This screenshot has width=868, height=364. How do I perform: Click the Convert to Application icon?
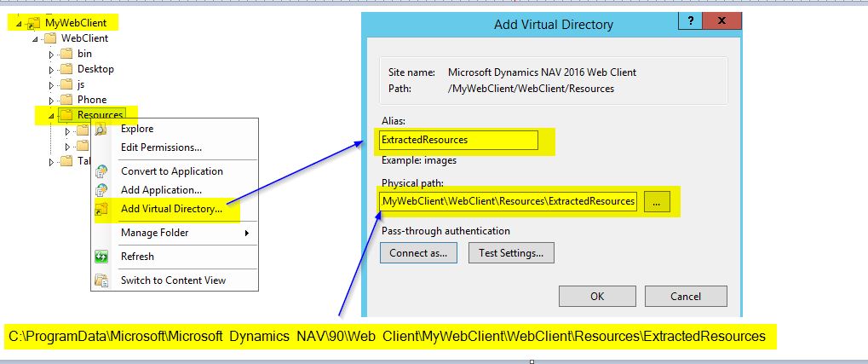[x=101, y=171]
